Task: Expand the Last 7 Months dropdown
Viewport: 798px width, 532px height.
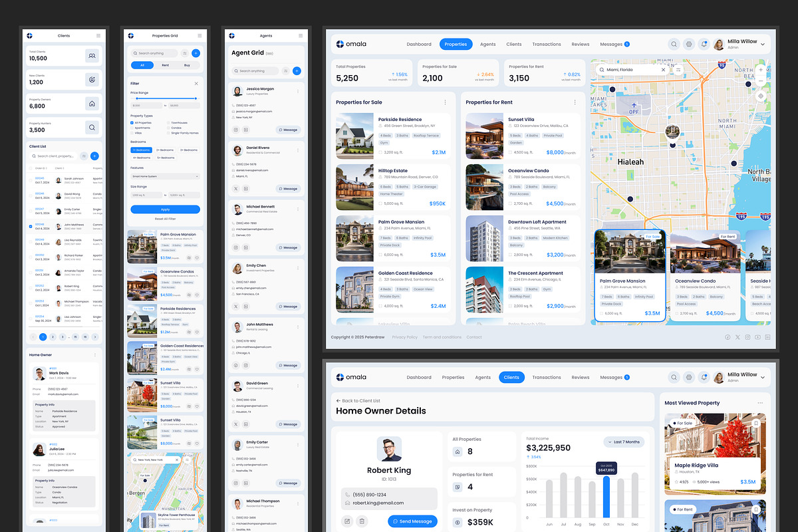Action: pyautogui.click(x=624, y=442)
